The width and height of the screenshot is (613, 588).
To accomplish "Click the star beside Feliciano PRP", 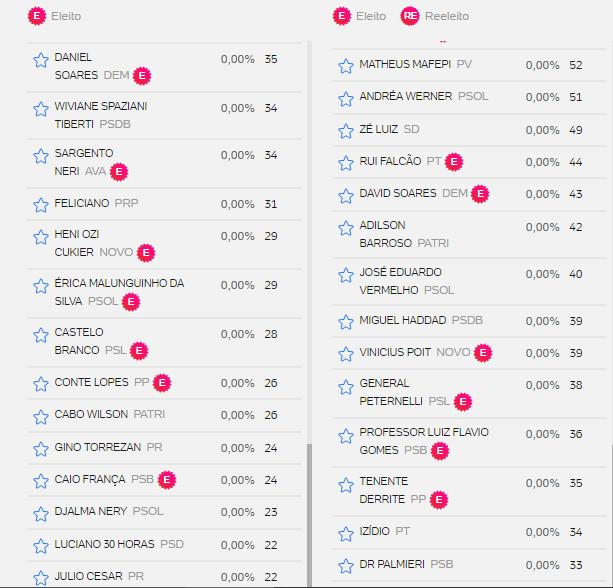I will coord(40,205).
